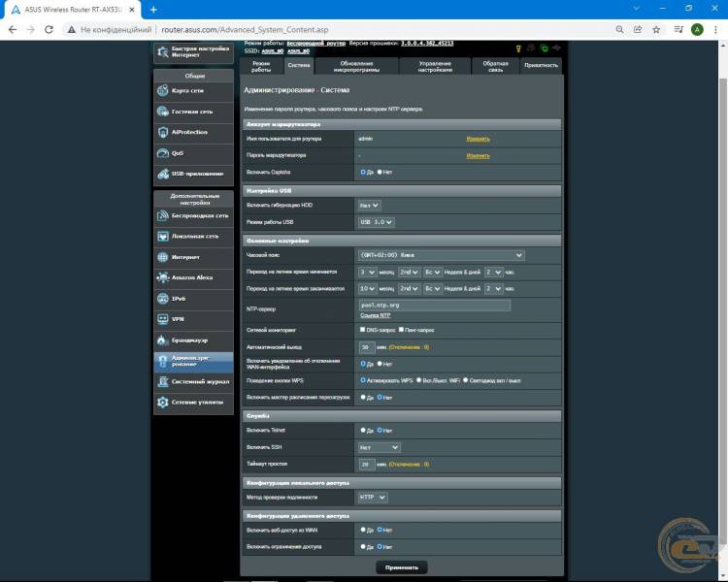Open the USB mode dropdown showing USB 3.0
The height and width of the screenshot is (582, 728).
click(x=376, y=222)
